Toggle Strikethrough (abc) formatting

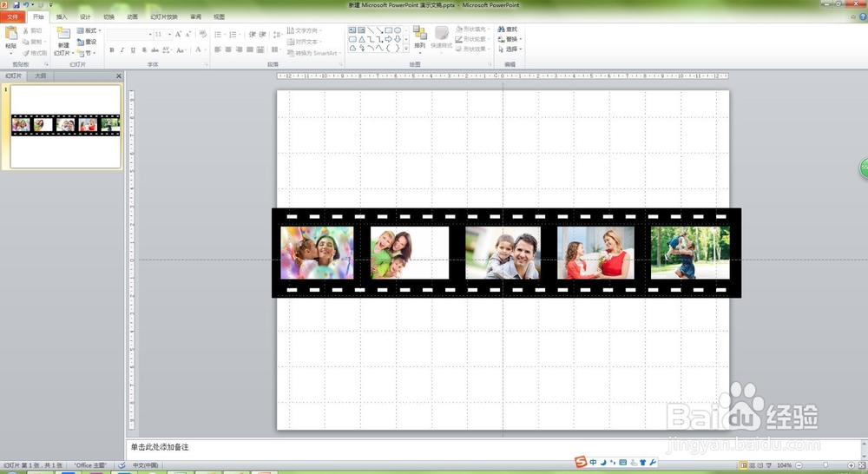(x=155, y=49)
